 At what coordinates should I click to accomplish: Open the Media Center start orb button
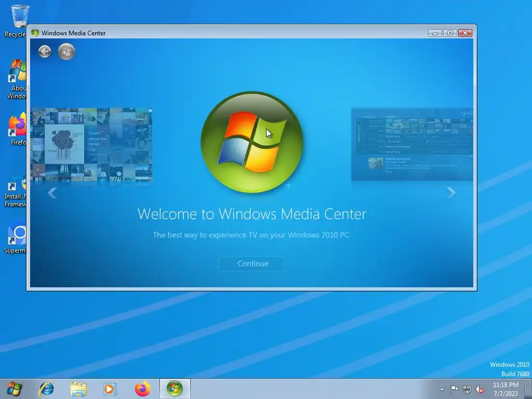pos(66,51)
